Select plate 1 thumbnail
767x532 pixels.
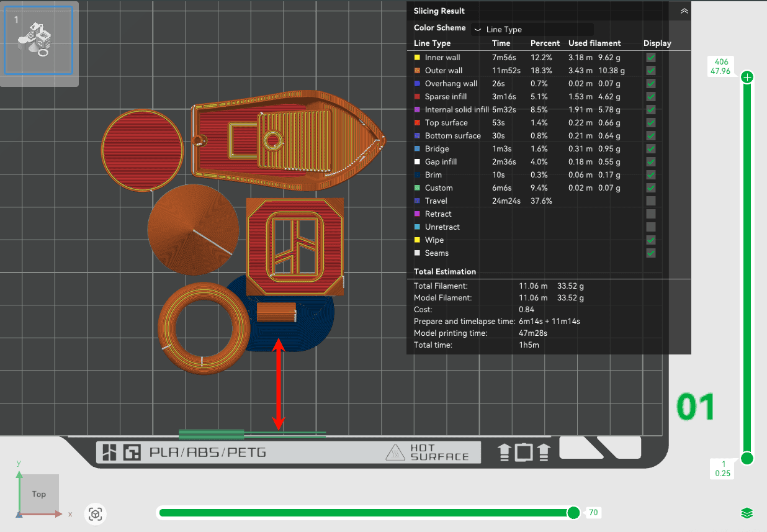(39, 41)
